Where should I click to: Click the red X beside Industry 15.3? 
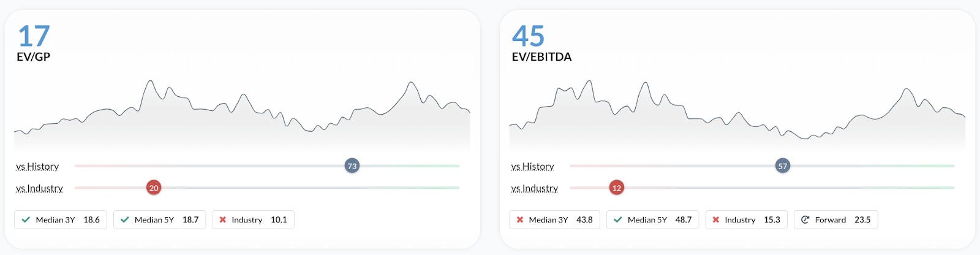point(716,219)
